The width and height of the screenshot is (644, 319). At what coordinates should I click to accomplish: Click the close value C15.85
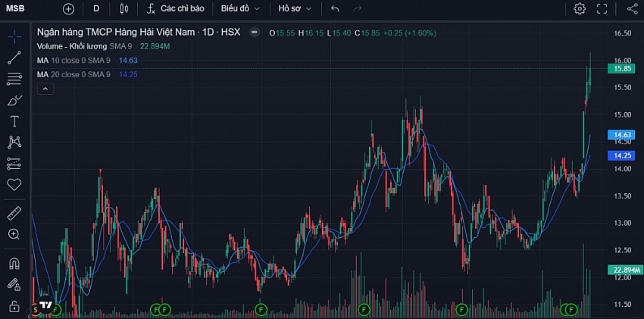[367, 33]
